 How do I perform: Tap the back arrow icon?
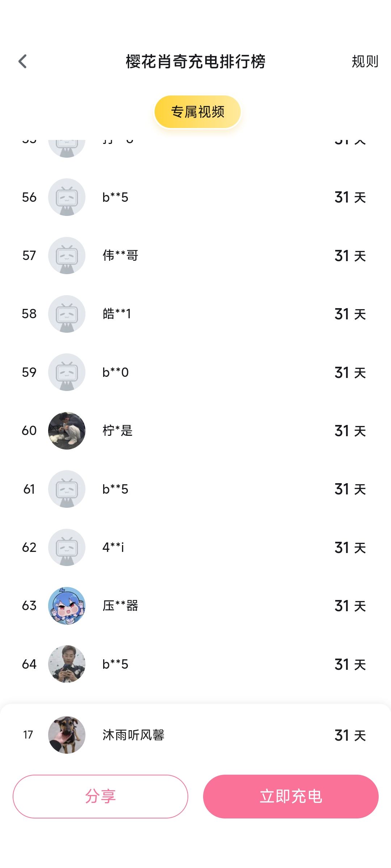[x=23, y=61]
